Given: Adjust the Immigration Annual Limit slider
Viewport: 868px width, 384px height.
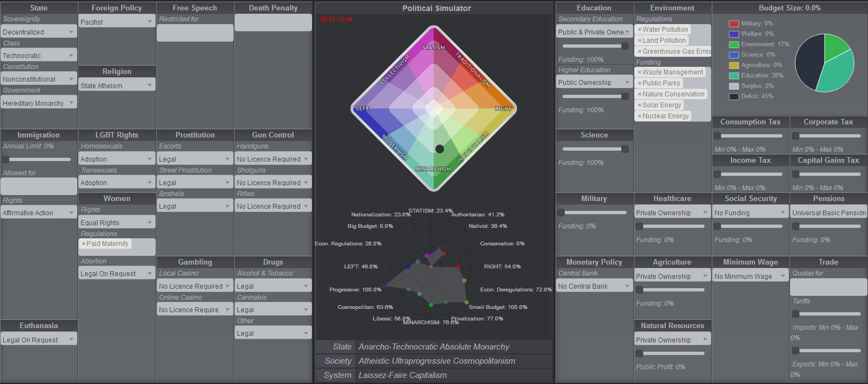Looking at the screenshot, I should 37,159.
